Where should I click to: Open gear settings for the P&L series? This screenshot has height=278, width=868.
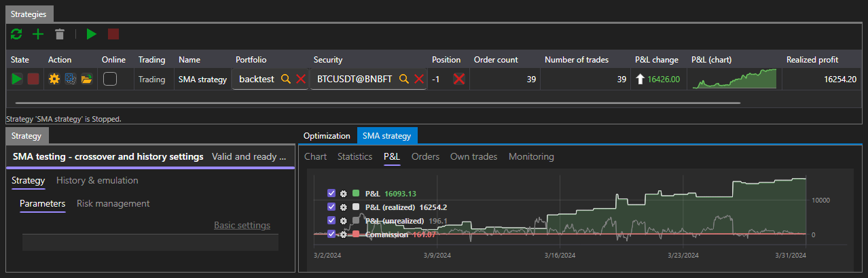pos(344,193)
